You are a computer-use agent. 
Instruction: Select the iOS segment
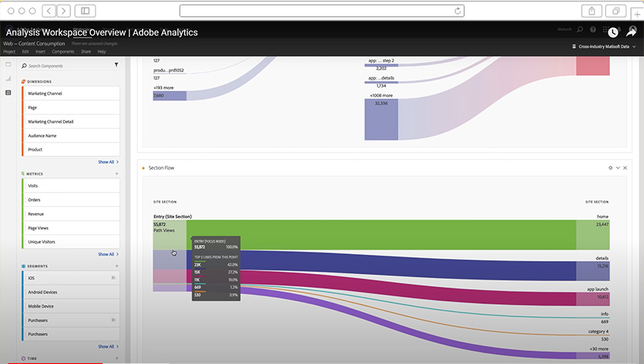click(x=70, y=278)
